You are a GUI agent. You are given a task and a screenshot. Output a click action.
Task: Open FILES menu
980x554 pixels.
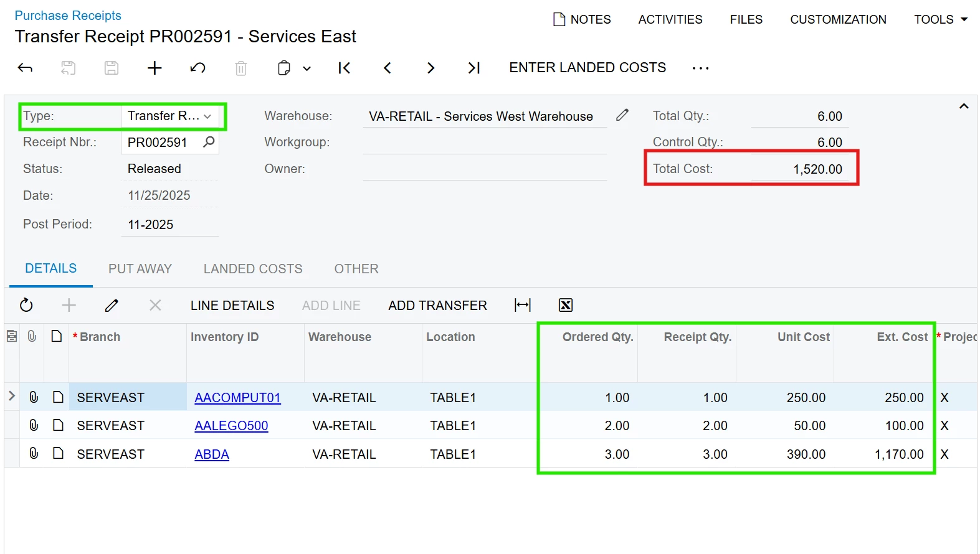(x=746, y=19)
